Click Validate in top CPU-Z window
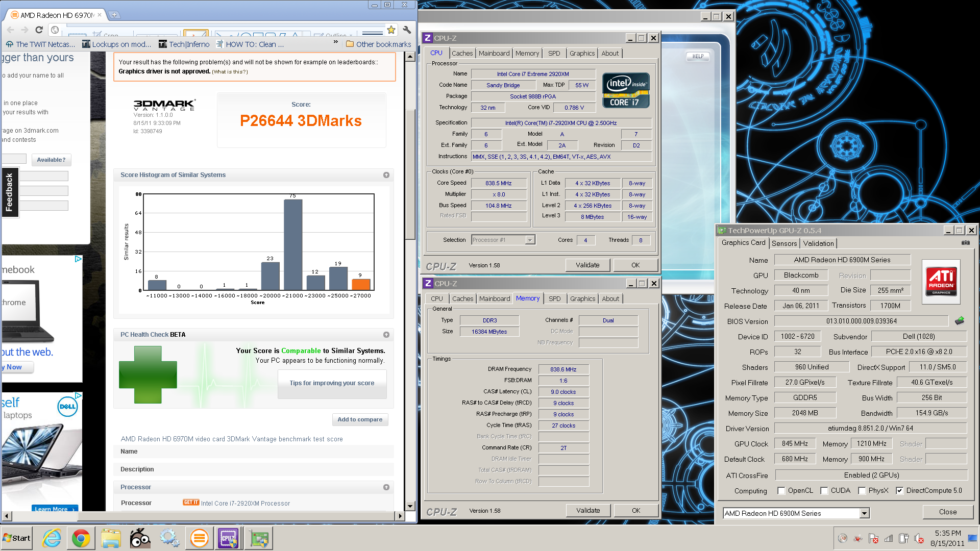This screenshot has width=980, height=551. click(x=587, y=265)
